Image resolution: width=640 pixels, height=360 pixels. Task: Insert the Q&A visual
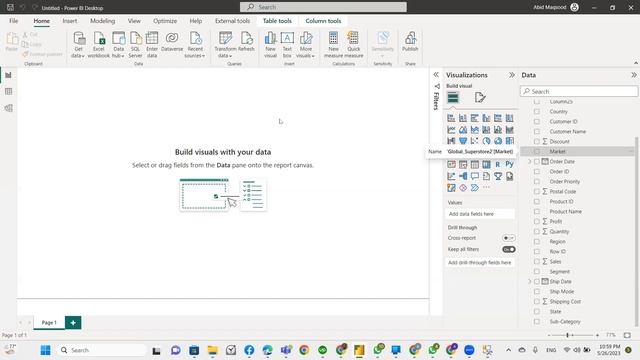click(474, 176)
